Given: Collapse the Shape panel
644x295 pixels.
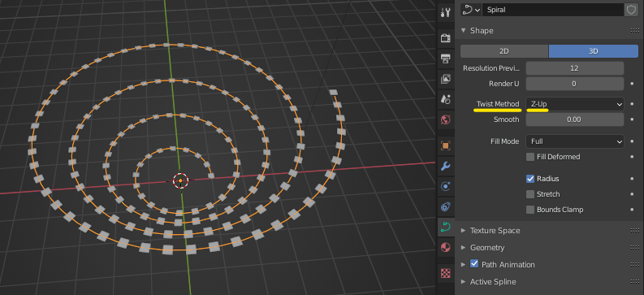Looking at the screenshot, I should tap(464, 31).
